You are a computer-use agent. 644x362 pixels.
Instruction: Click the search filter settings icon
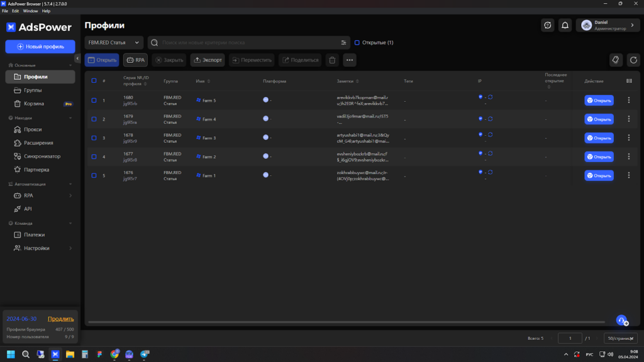343,43
